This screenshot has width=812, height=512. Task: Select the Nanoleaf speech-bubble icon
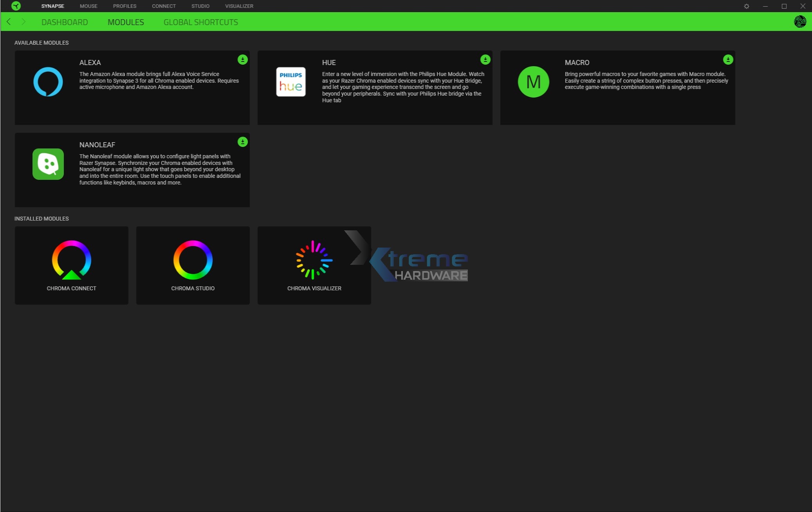click(x=48, y=164)
